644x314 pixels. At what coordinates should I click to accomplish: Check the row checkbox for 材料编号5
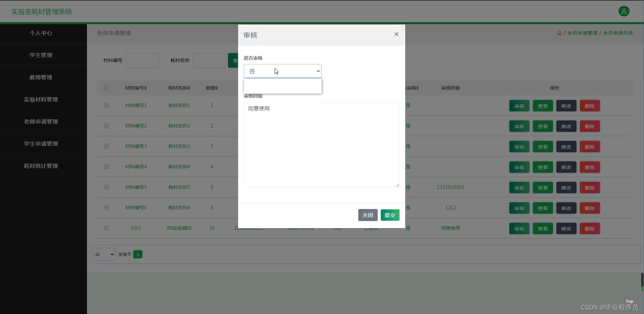point(106,187)
